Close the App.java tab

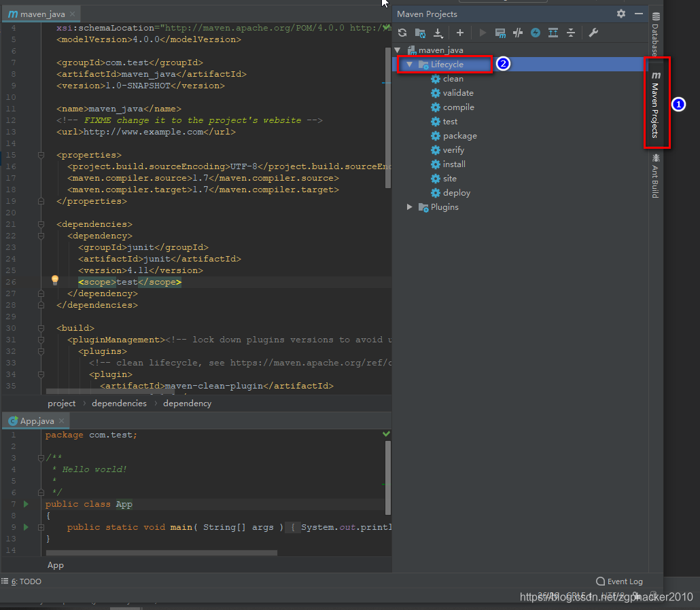pyautogui.click(x=62, y=420)
